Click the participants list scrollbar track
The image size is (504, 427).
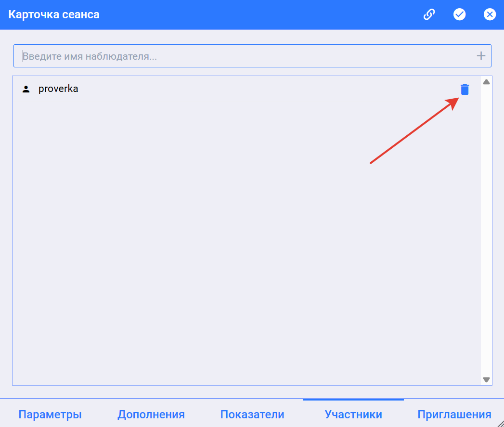486,231
